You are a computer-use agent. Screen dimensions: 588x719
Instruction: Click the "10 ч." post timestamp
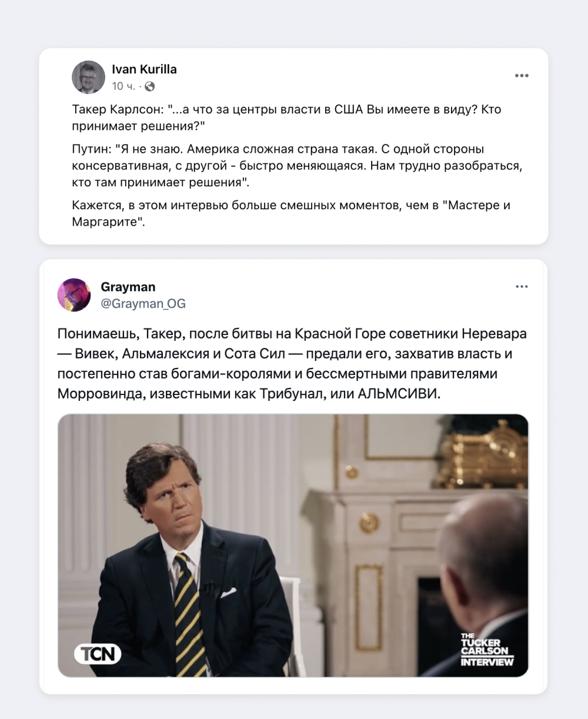point(123,86)
